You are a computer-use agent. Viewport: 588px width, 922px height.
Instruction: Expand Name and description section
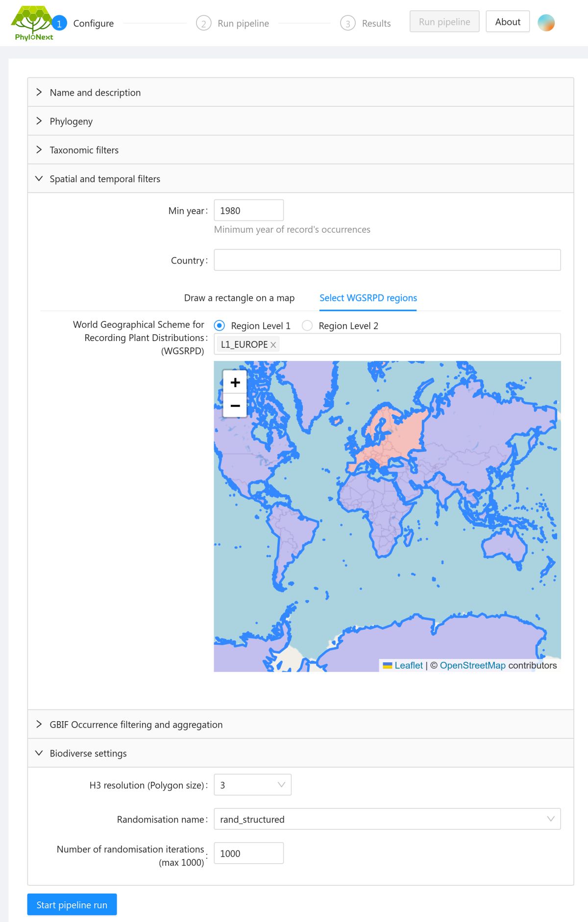pyautogui.click(x=300, y=92)
